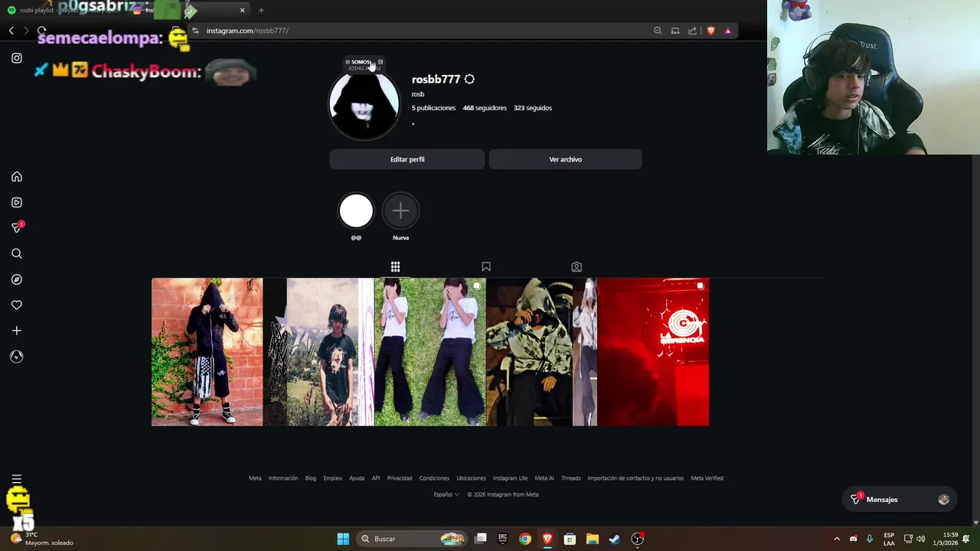Screen dimensions: 980x551
Task: Open settings gear next to rosbb777
Action: [x=469, y=80]
